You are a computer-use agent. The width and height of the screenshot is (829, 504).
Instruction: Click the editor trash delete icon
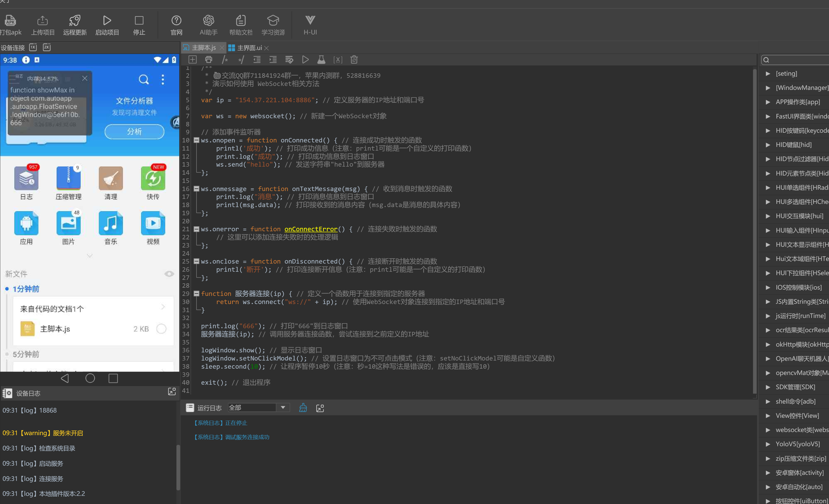pos(354,60)
